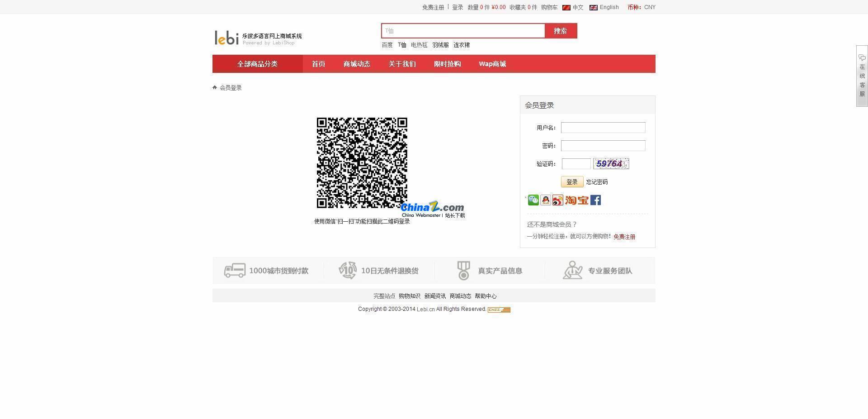Click 数量 0 件 cart count
Screen dimensions: 868x419
(479, 7)
